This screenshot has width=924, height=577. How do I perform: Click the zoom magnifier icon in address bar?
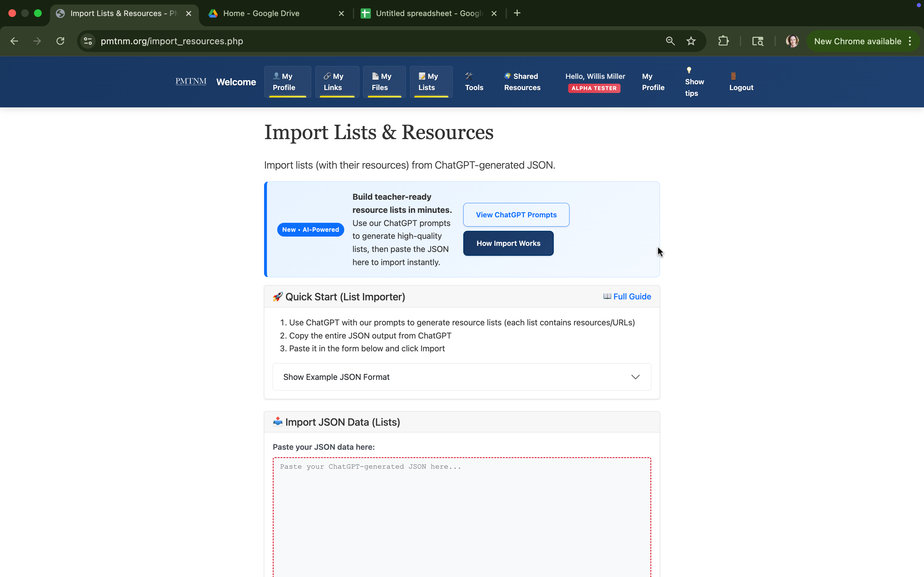click(x=670, y=41)
